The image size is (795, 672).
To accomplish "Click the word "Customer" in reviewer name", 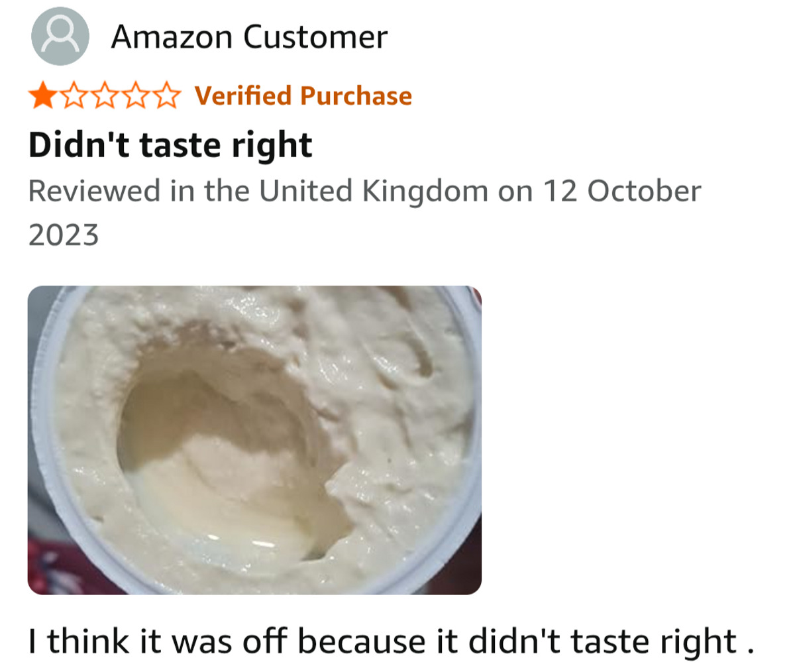I will point(315,37).
